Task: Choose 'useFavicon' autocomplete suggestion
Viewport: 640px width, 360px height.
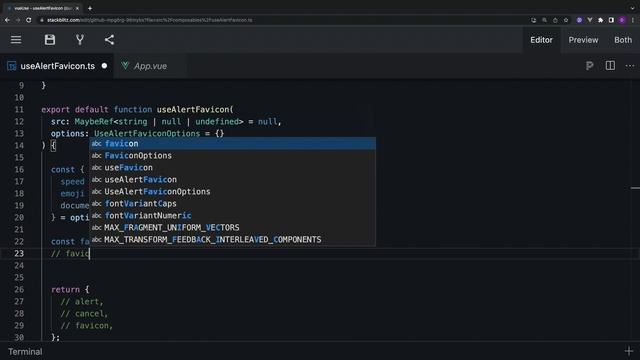Action: (x=233, y=168)
